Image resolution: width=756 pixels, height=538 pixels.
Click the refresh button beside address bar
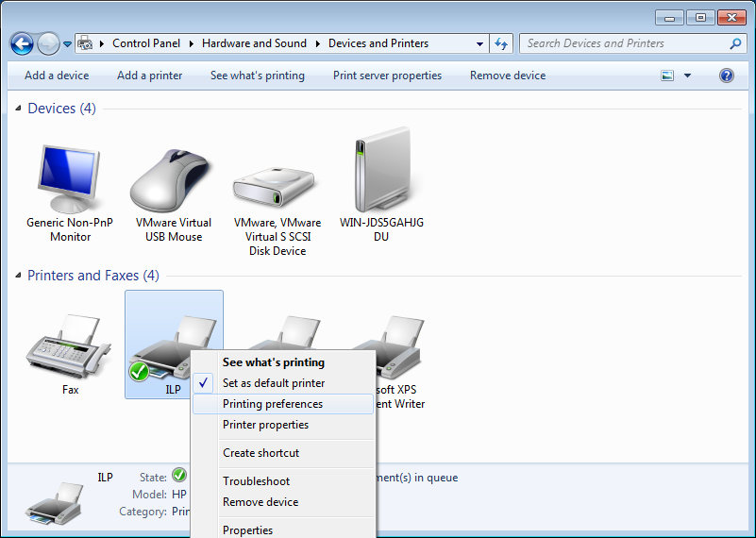[501, 43]
